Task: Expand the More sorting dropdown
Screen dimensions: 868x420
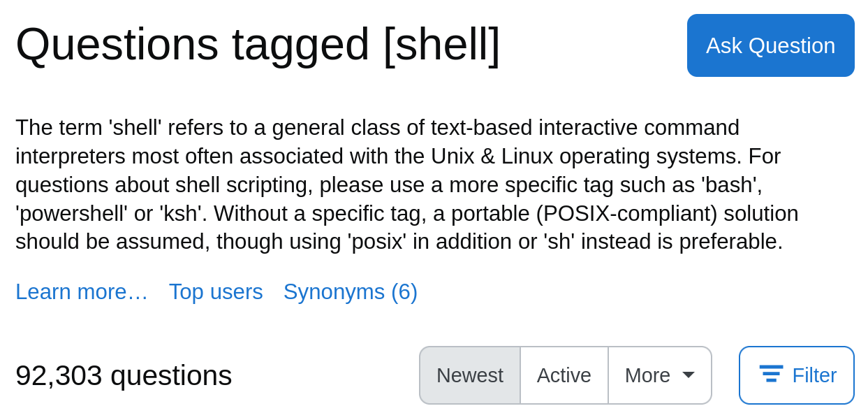Action: 660,375
